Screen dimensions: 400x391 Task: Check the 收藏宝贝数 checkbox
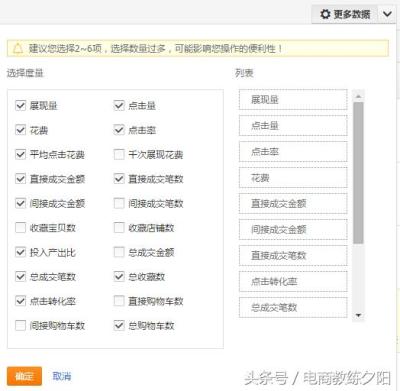(21, 228)
